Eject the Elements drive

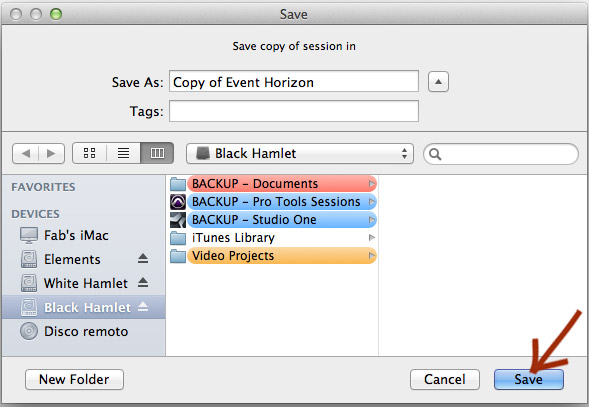click(143, 259)
